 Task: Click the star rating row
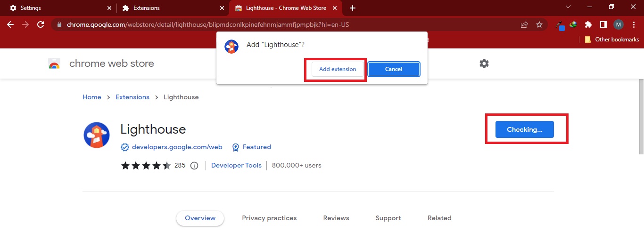pyautogui.click(x=146, y=166)
